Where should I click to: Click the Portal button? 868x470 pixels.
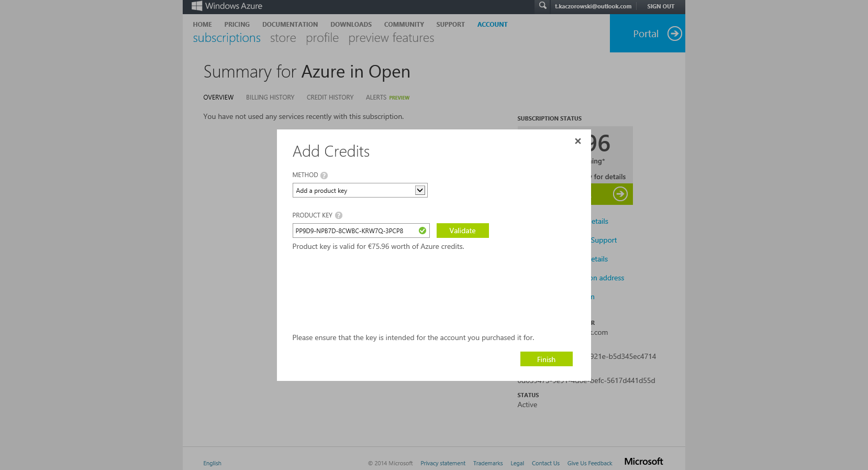(648, 33)
